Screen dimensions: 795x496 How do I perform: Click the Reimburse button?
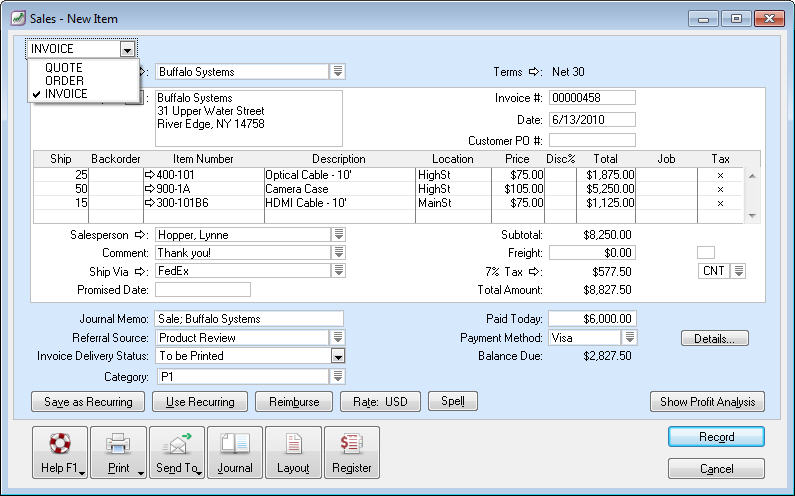[x=294, y=402]
